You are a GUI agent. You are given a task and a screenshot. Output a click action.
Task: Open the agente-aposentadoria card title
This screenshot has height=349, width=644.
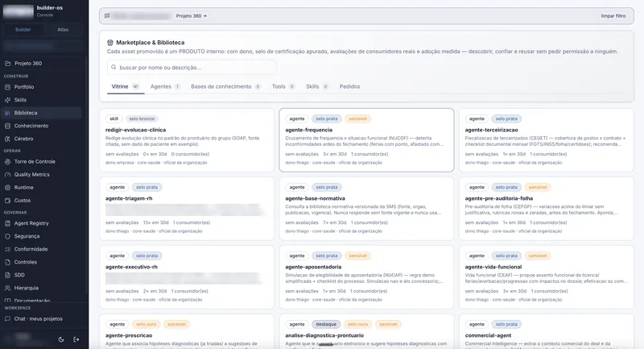click(x=313, y=267)
